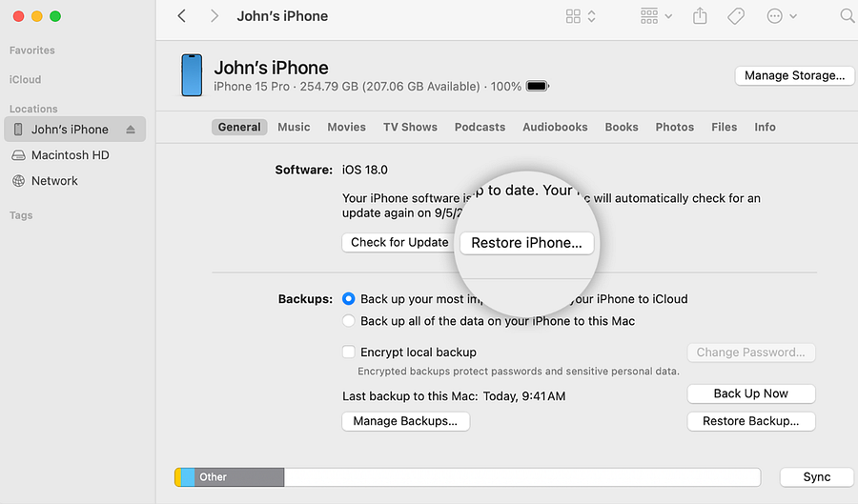Click the iOS 18.0 version text
This screenshot has height=504, width=858.
tap(365, 170)
